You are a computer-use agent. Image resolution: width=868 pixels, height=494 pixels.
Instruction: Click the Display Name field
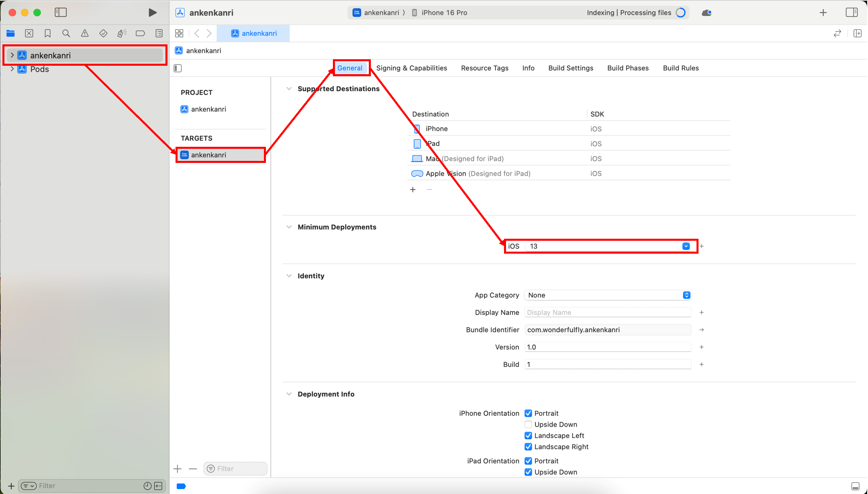click(x=607, y=313)
